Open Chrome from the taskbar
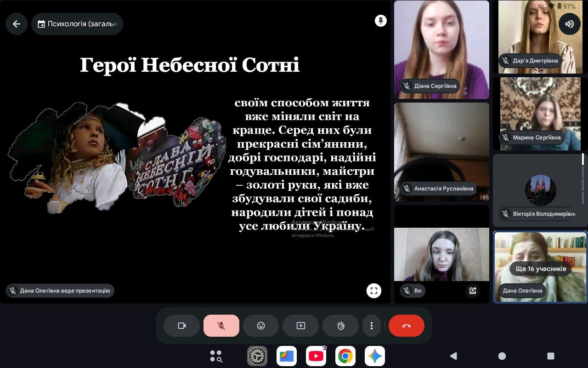The width and height of the screenshot is (588, 368). (345, 356)
